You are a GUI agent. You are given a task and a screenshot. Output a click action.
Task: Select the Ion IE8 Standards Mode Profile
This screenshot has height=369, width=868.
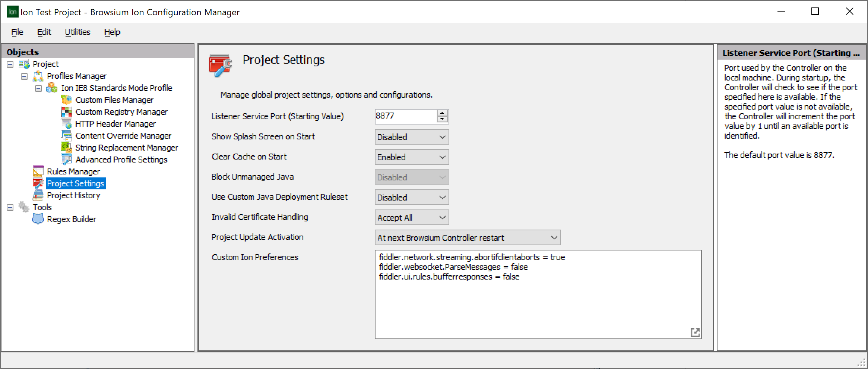117,88
